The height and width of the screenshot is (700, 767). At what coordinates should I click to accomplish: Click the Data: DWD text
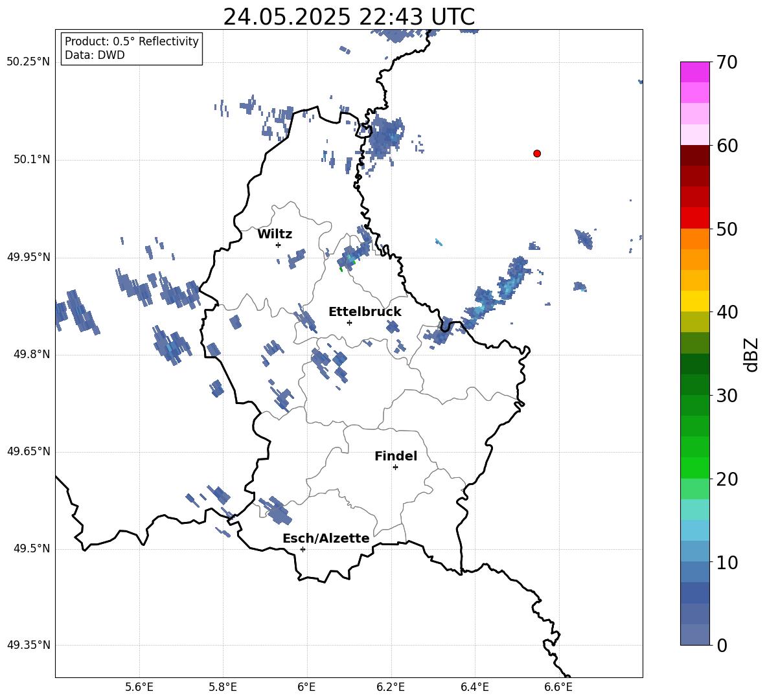[x=95, y=55]
